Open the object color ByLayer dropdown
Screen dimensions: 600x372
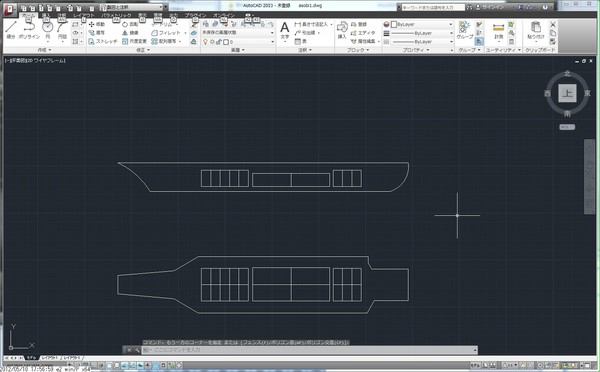(x=422, y=24)
